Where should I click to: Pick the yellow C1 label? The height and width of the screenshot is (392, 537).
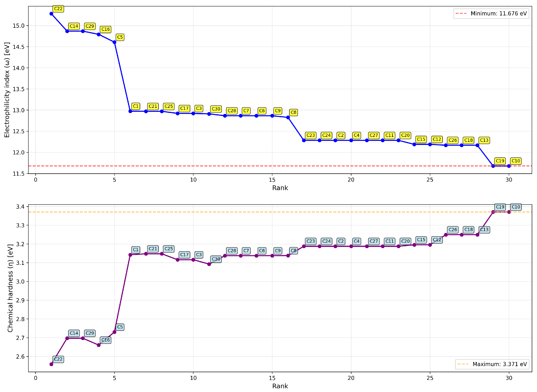(x=136, y=106)
